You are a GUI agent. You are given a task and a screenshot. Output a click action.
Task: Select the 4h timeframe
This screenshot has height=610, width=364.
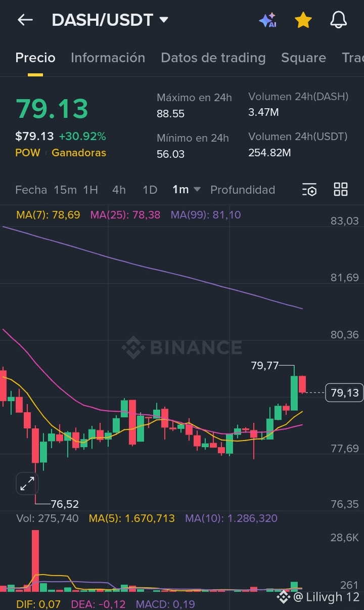[119, 190]
